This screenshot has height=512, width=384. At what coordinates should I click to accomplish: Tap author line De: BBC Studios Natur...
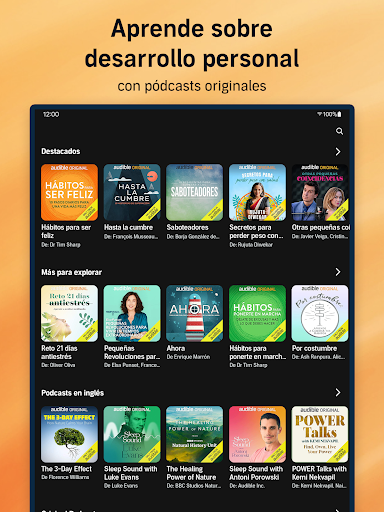tap(194, 486)
